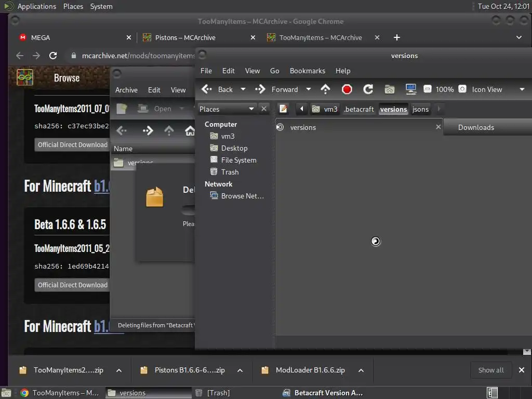Open File System in Places sidebar
The width and height of the screenshot is (532, 399).
coord(238,160)
